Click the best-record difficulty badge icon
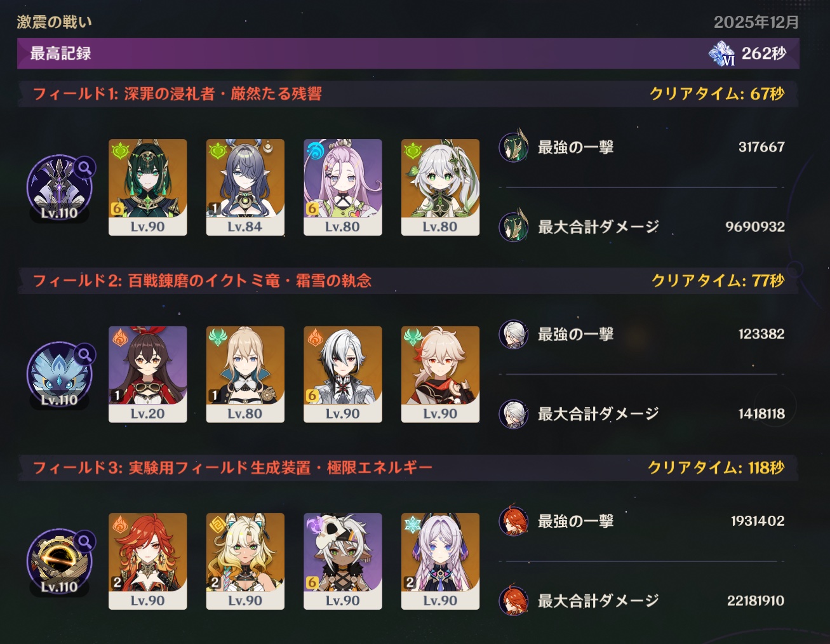The width and height of the screenshot is (830, 644). 721,54
